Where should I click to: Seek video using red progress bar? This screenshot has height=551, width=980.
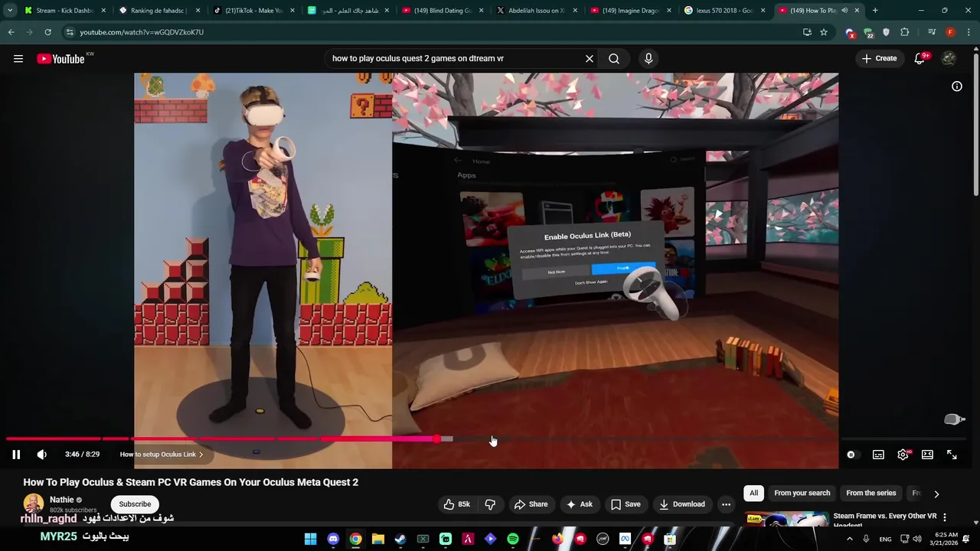221,439
